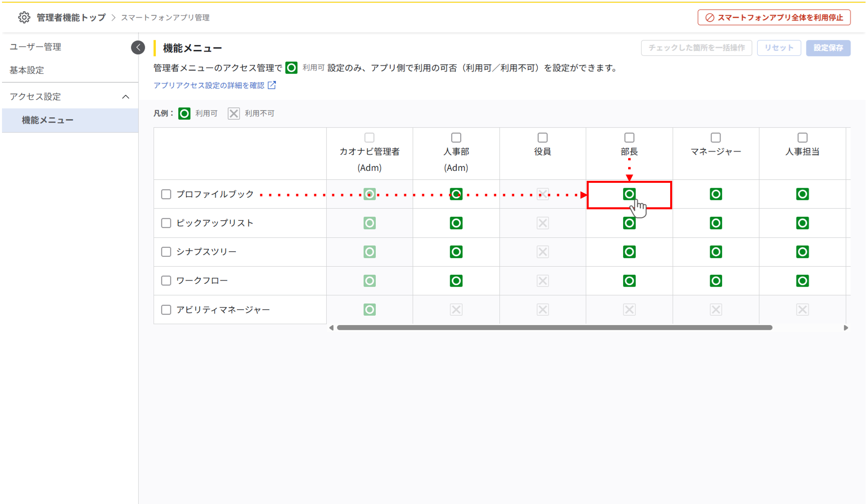Open the アプリアクセス設定の詳細を確認 link
The image size is (868, 504).
pyautogui.click(x=210, y=85)
